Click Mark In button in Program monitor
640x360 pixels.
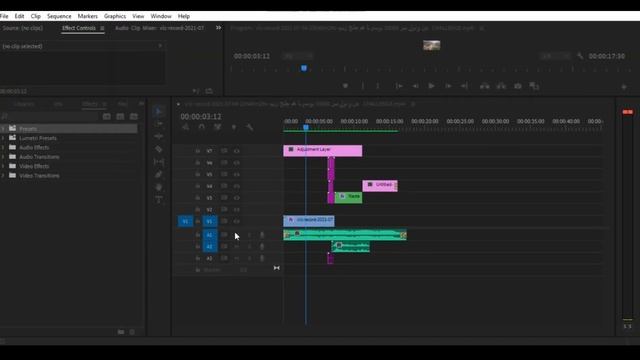(x=362, y=86)
